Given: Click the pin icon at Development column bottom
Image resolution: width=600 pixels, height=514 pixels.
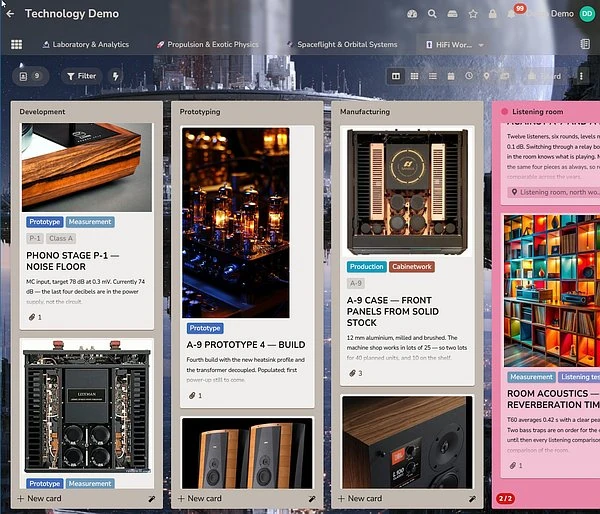Looking at the screenshot, I should coord(152,499).
